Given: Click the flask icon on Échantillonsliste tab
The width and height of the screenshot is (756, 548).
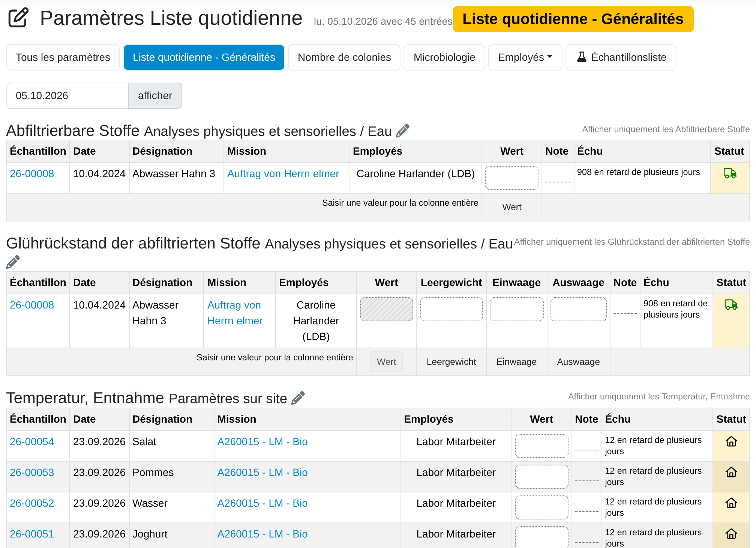Looking at the screenshot, I should pyautogui.click(x=582, y=57).
